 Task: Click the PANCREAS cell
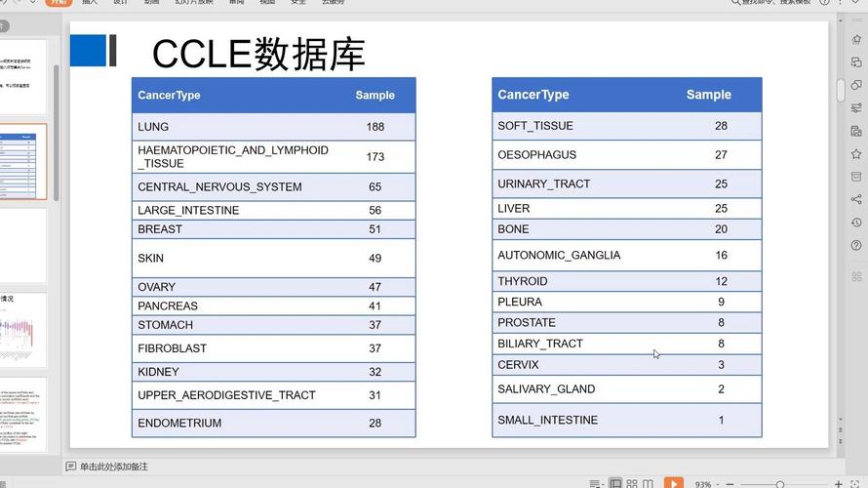click(x=168, y=305)
